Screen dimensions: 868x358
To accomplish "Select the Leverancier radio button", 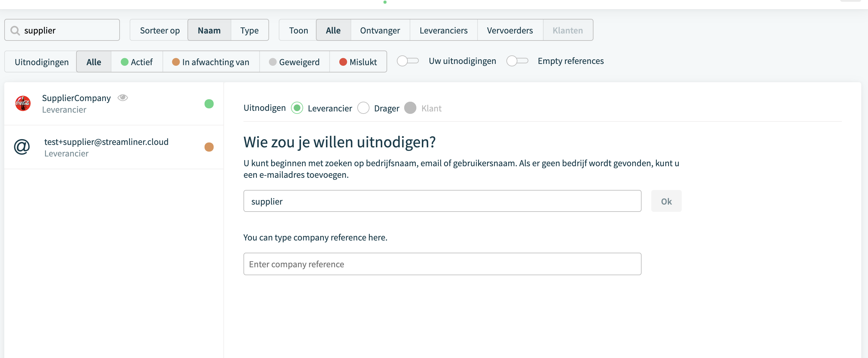I will click(x=297, y=108).
